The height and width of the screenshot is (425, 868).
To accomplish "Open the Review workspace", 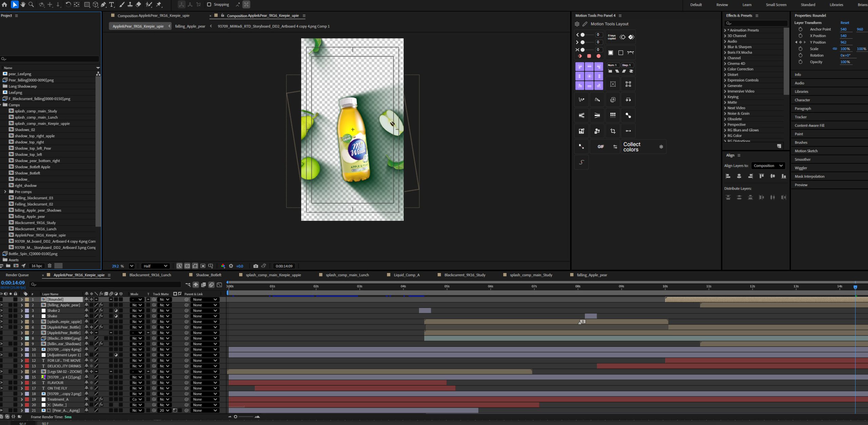I will (722, 5).
